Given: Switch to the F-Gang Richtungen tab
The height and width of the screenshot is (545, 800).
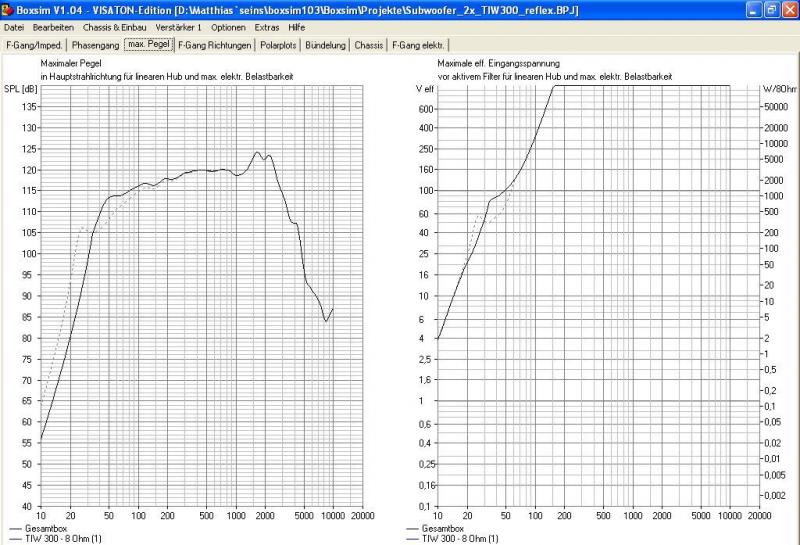Looking at the screenshot, I should point(214,45).
